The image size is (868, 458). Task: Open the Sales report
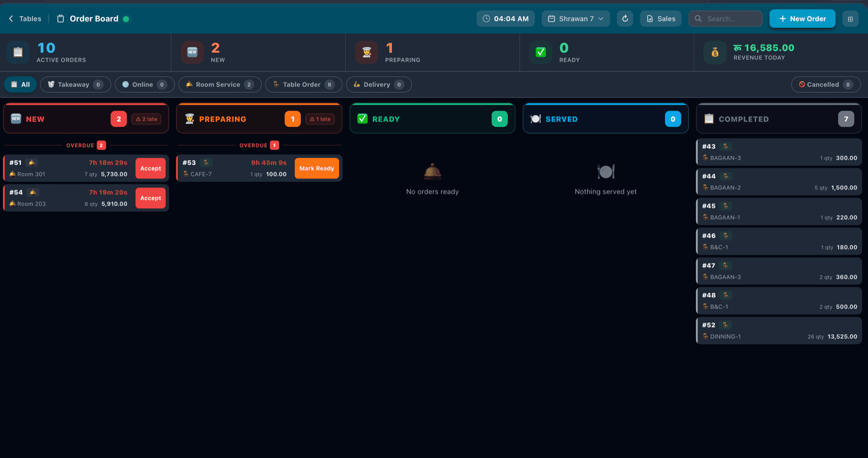pyautogui.click(x=660, y=19)
